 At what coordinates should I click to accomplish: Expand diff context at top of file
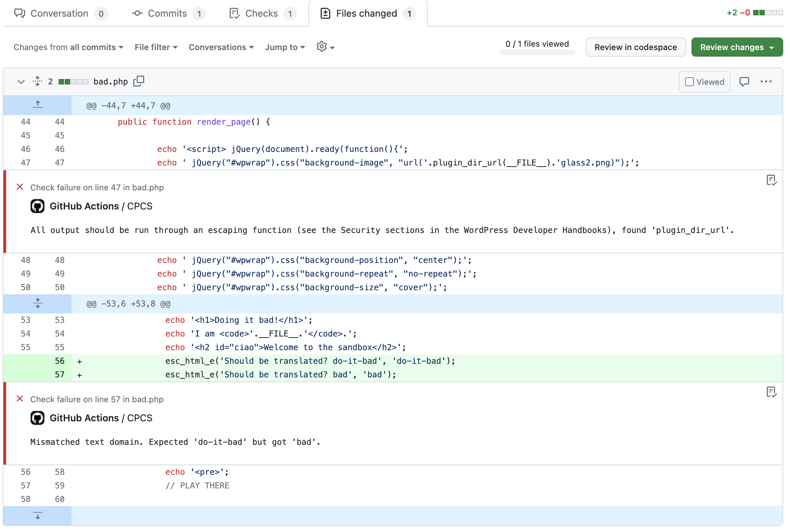click(37, 105)
